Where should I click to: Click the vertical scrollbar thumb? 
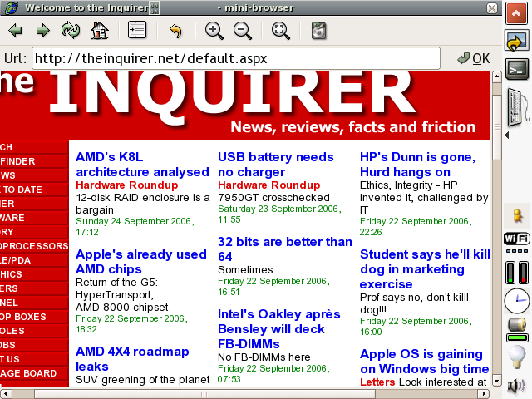tap(497, 127)
